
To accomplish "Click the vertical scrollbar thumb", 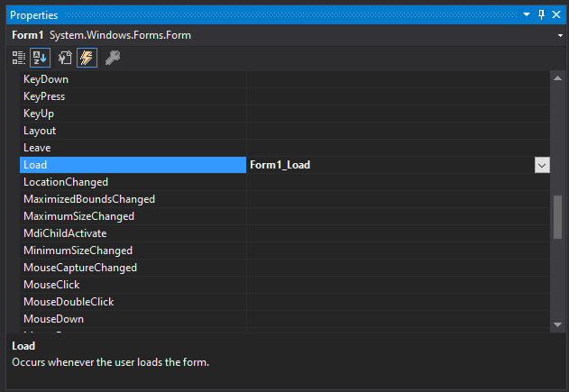I will pos(557,214).
